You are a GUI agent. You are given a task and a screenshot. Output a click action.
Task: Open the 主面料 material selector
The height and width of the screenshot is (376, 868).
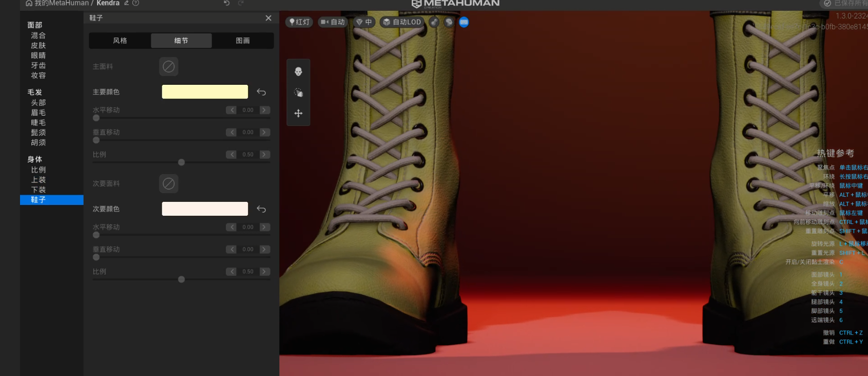[169, 66]
